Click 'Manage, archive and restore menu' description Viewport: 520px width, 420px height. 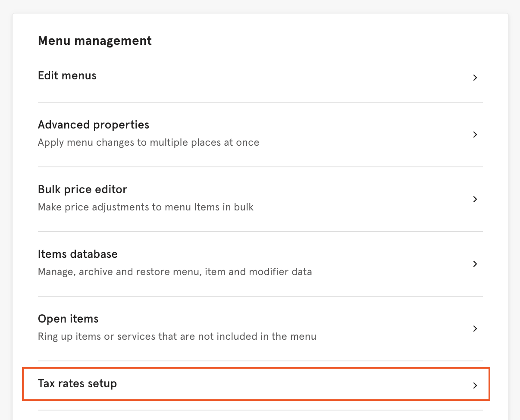coord(175,272)
